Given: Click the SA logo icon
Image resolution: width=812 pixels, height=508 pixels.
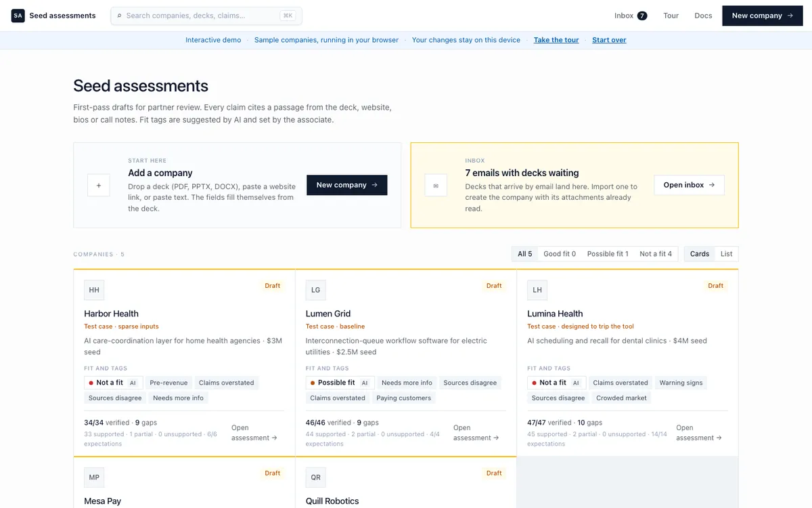Looking at the screenshot, I should pos(18,16).
